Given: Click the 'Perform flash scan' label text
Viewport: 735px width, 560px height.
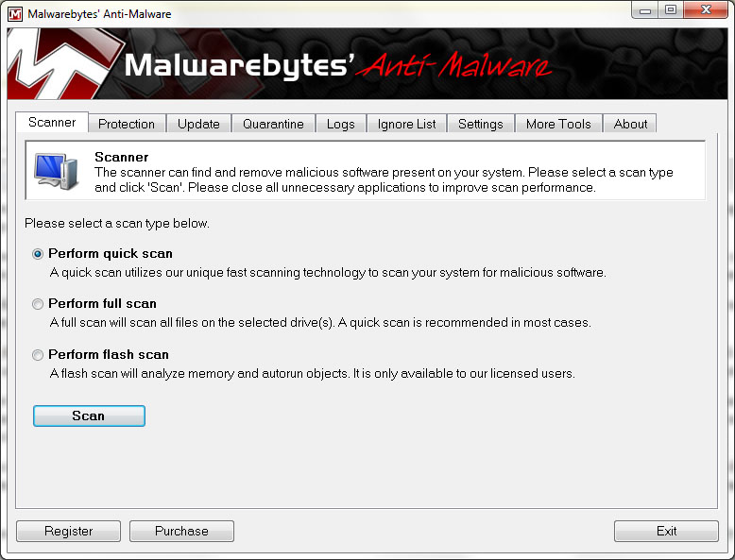Looking at the screenshot, I should click(109, 354).
